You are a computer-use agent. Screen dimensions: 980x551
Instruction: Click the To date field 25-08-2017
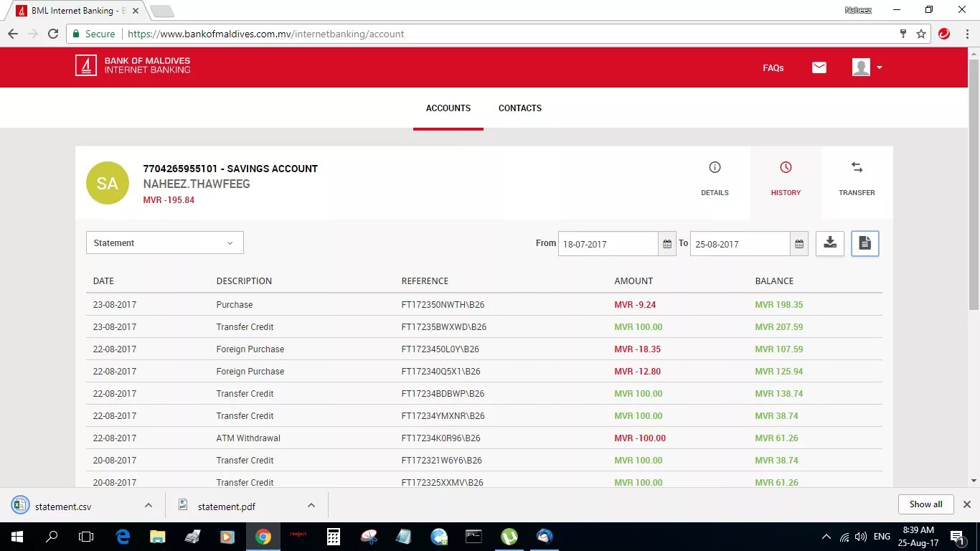(x=740, y=244)
